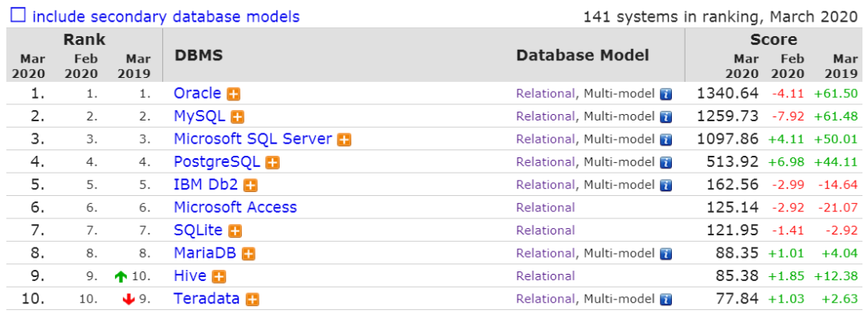Open the Oracle DBMS link
868x314 pixels.
(x=198, y=93)
